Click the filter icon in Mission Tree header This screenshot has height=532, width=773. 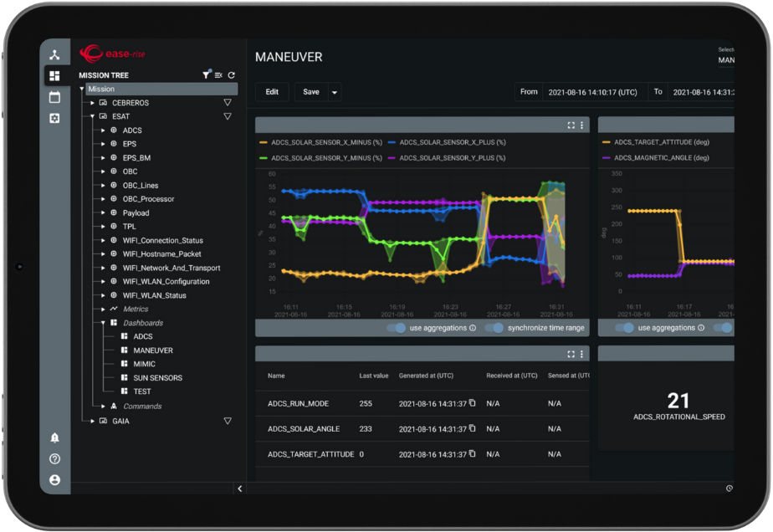(x=207, y=75)
